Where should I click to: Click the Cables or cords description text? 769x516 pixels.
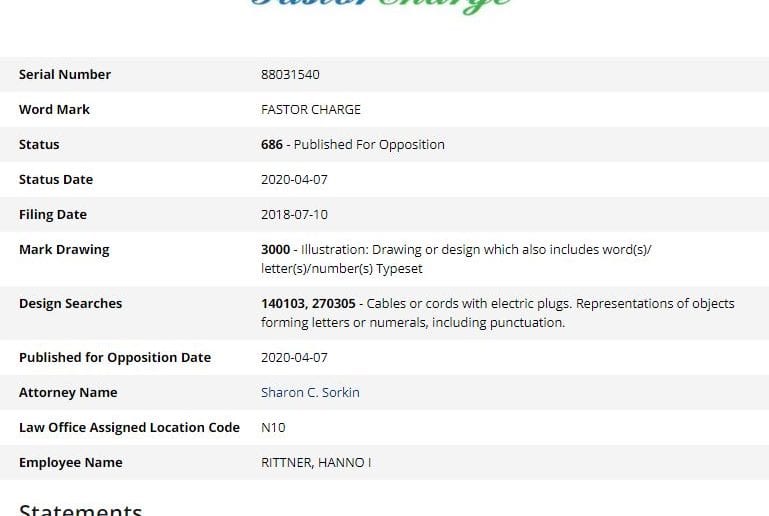click(498, 313)
